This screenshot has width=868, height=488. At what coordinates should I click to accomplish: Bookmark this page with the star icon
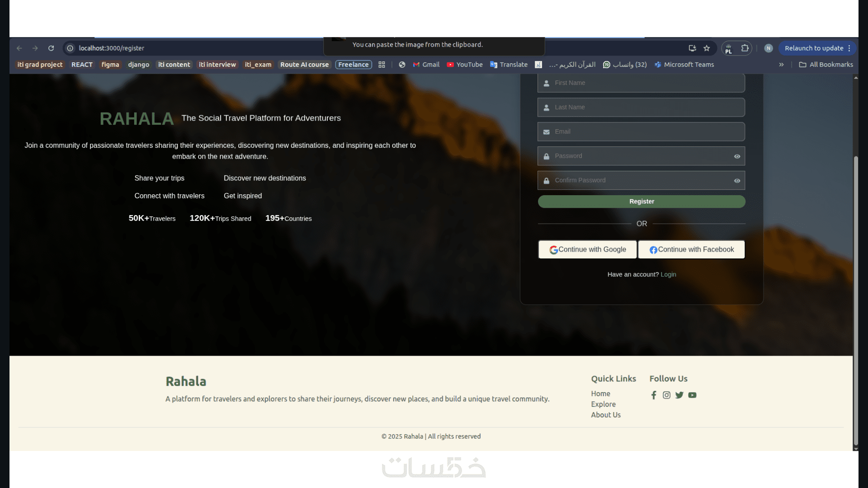707,48
